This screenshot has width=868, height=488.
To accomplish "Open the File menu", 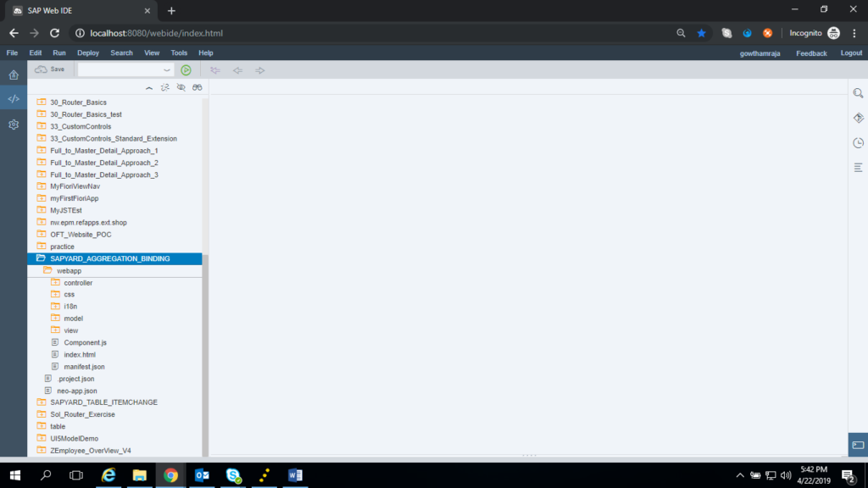I will tap(12, 53).
